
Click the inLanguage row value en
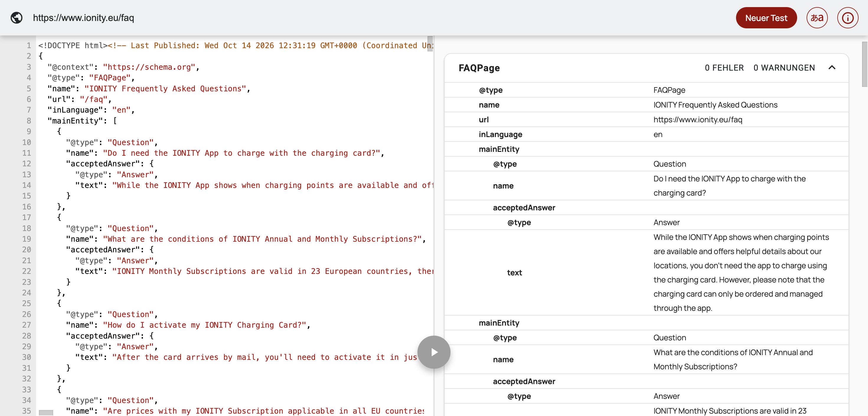[x=658, y=134]
